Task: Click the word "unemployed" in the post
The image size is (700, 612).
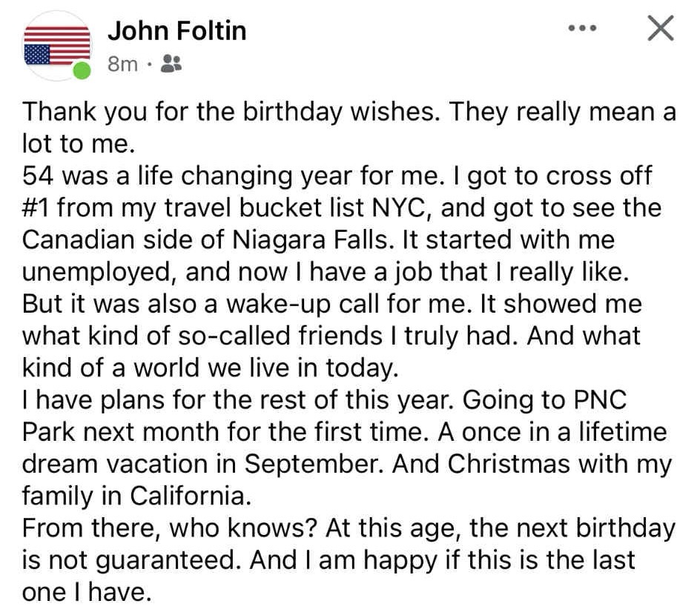Action: point(96,273)
